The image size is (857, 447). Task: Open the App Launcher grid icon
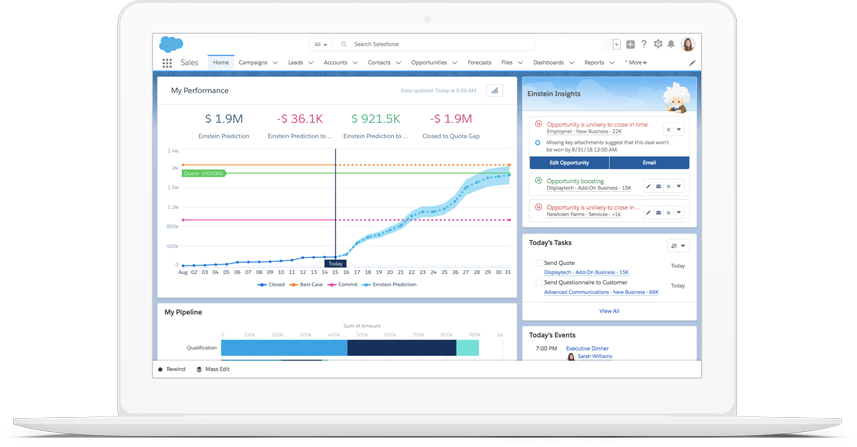[167, 63]
